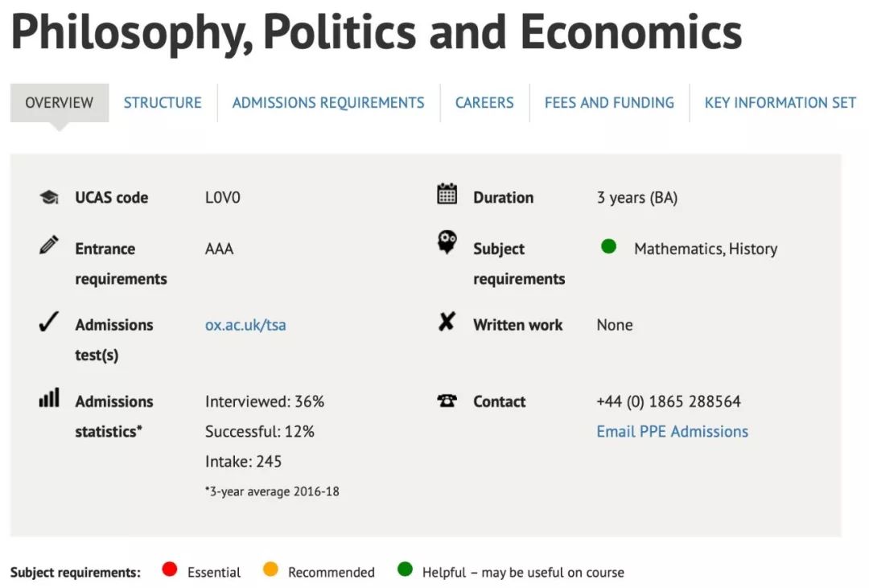The image size is (869, 588).
Task: Open the Fees and Funding tab
Action: click(609, 102)
